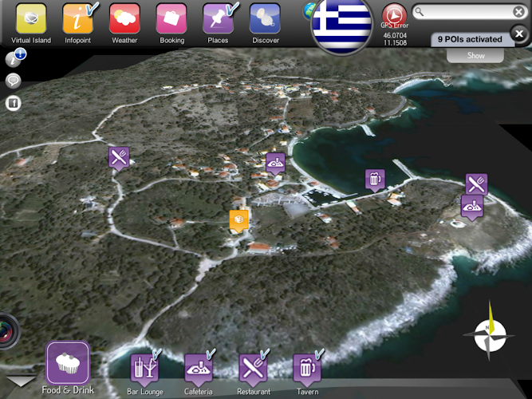This screenshot has height=399, width=532.
Task: Click the Facebook share icon
Action: point(13,103)
